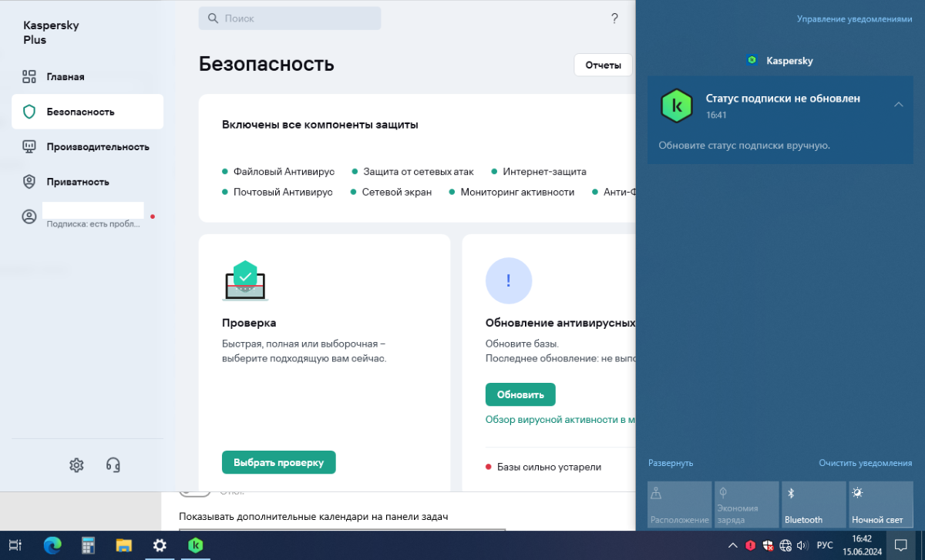The image size is (925, 560).
Task: Open Управление уведомлениями link
Action: (854, 18)
